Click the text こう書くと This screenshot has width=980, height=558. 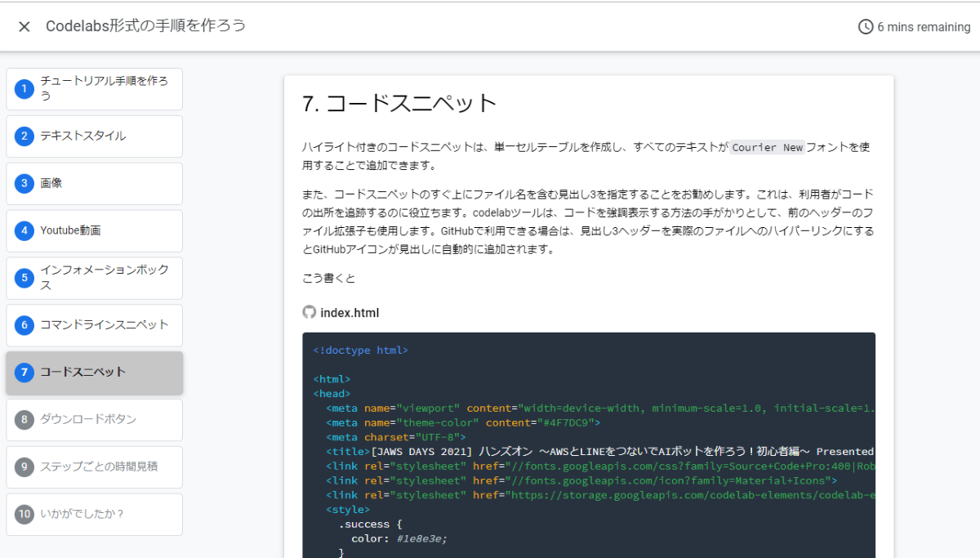pyautogui.click(x=329, y=279)
